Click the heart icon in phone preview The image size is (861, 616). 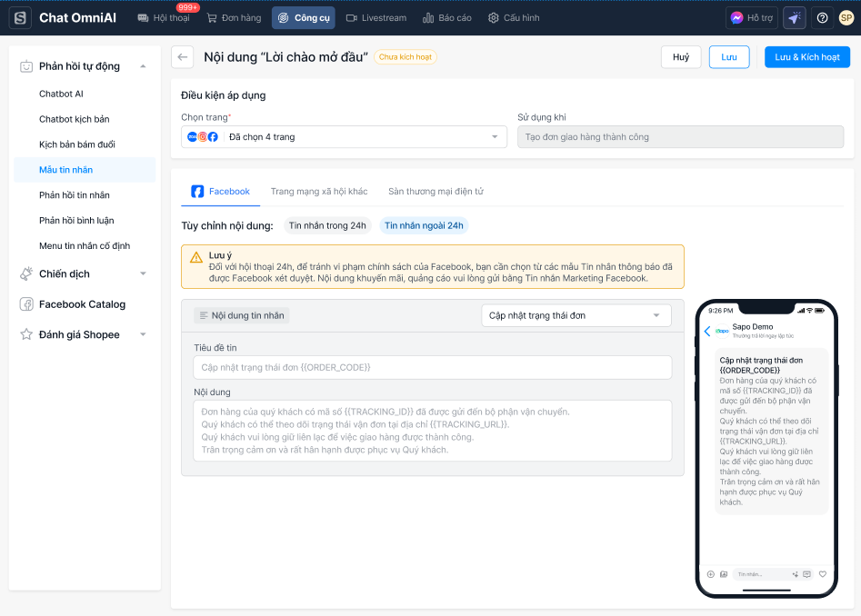823,574
